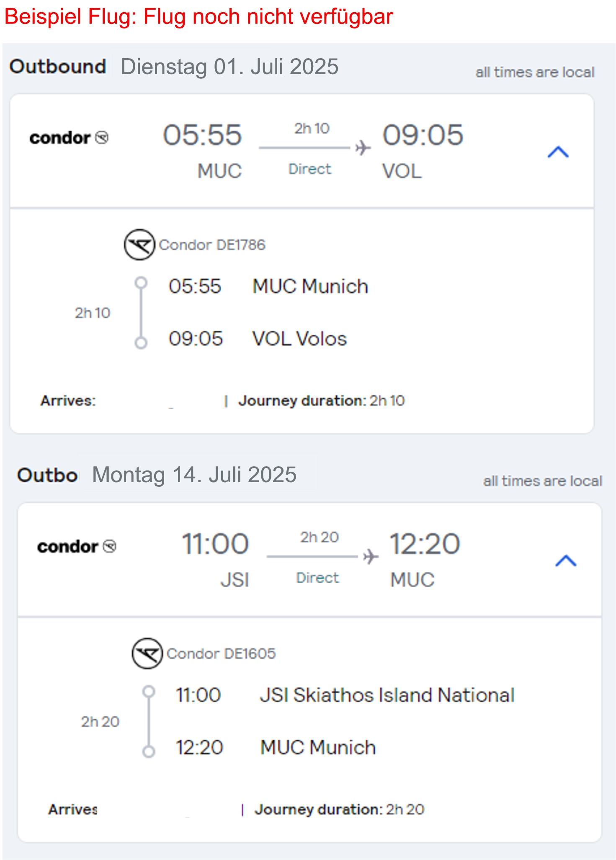Select the date Dienstag 01. Juli 2025
Image resolution: width=616 pixels, height=860 pixels.
229,67
